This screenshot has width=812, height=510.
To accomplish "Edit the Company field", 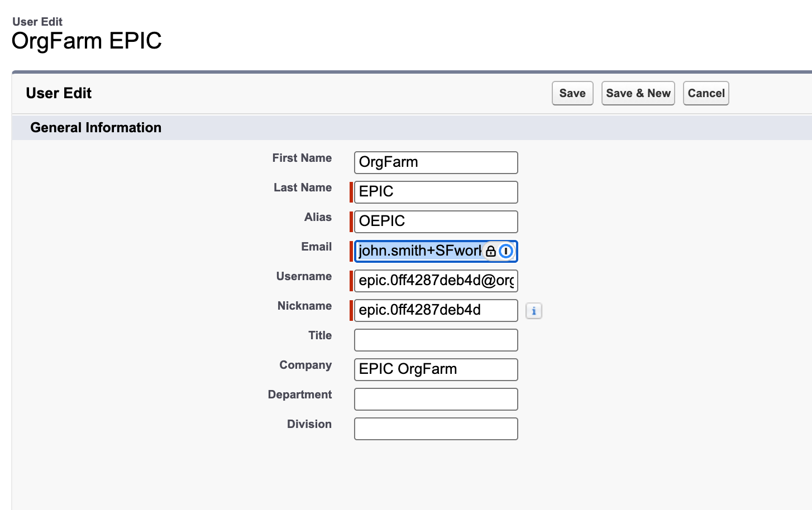I will 436,369.
